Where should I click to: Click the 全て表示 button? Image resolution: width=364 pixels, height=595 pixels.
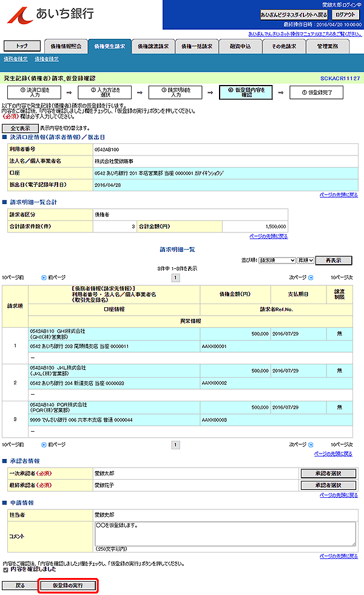point(20,128)
